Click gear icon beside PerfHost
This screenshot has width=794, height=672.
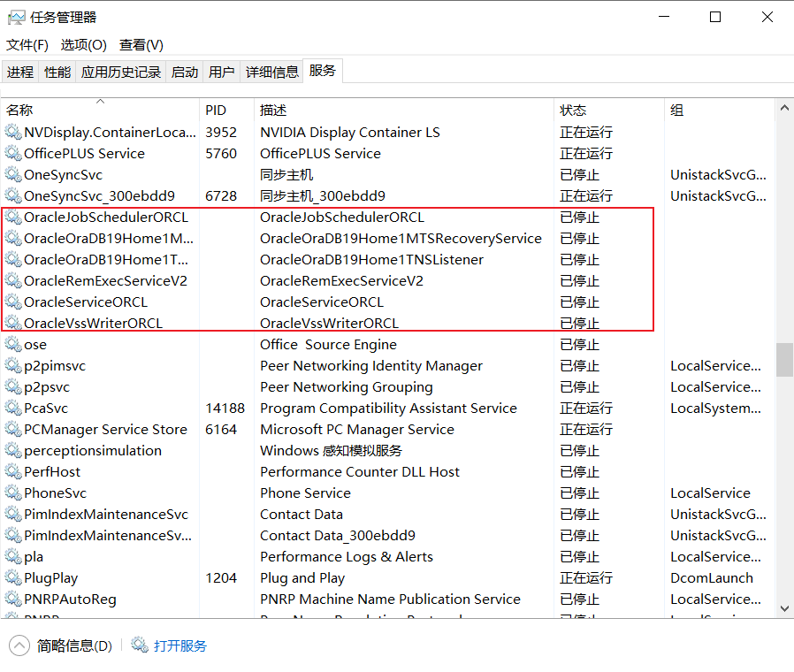coord(13,472)
